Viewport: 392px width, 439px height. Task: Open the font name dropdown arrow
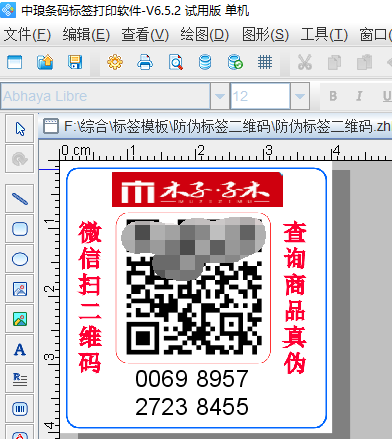point(220,96)
